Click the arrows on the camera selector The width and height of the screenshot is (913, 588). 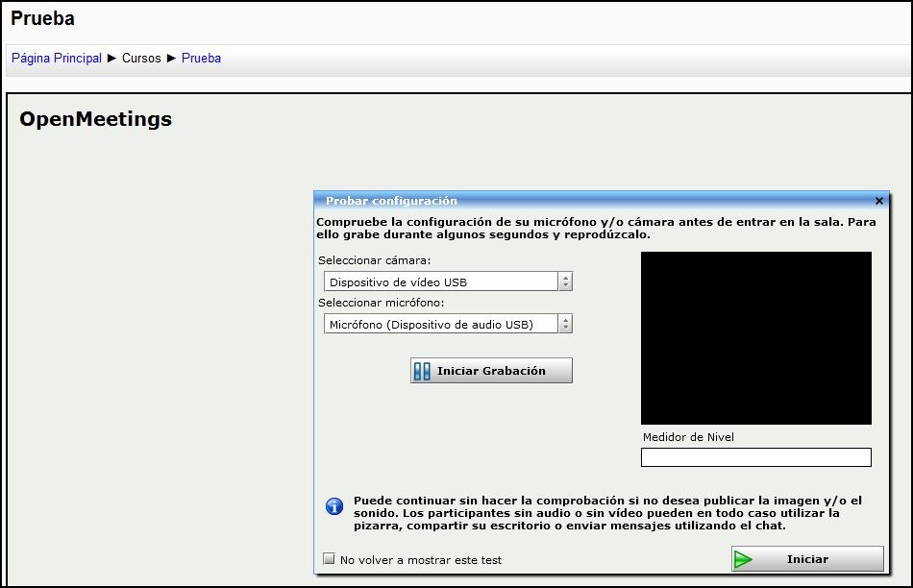click(566, 282)
